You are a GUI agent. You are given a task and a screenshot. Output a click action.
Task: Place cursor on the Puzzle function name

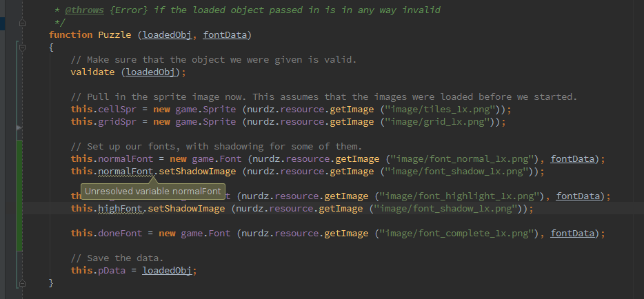[114, 35]
